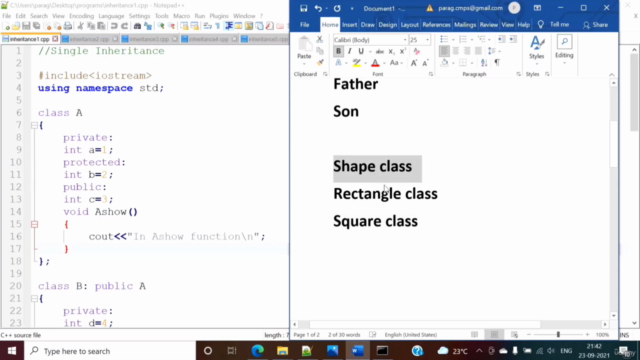Screen dimensions: 640x360
Task: Toggle superscript in the Word Font group
Action: tap(402, 51)
